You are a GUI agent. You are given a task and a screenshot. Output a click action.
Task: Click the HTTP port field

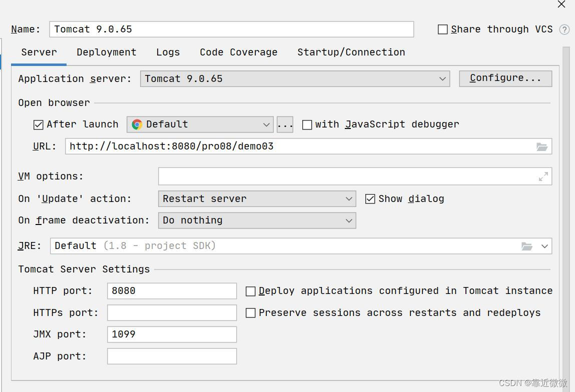coord(172,291)
